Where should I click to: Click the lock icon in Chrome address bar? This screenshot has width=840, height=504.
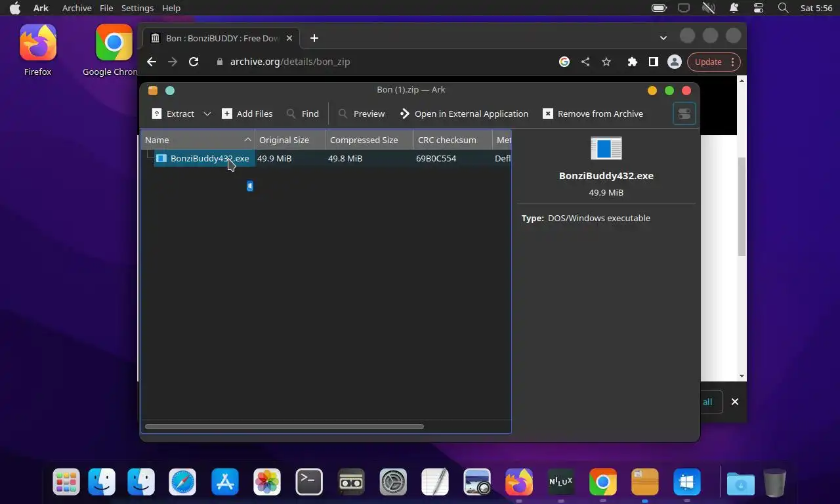pyautogui.click(x=220, y=62)
